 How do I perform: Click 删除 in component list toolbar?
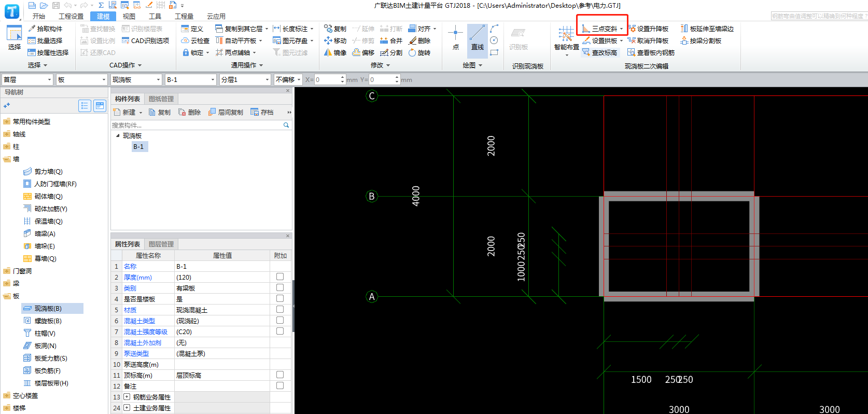189,112
